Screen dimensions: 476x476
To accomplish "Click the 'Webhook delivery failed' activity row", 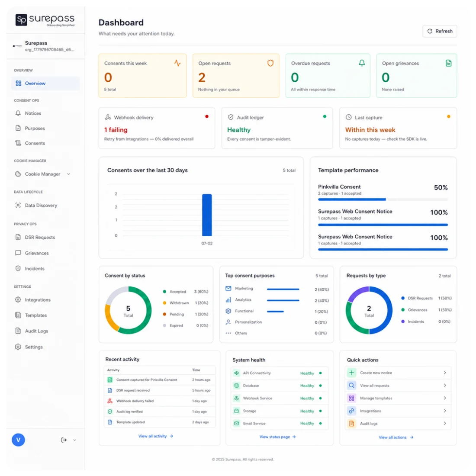I will (160, 401).
